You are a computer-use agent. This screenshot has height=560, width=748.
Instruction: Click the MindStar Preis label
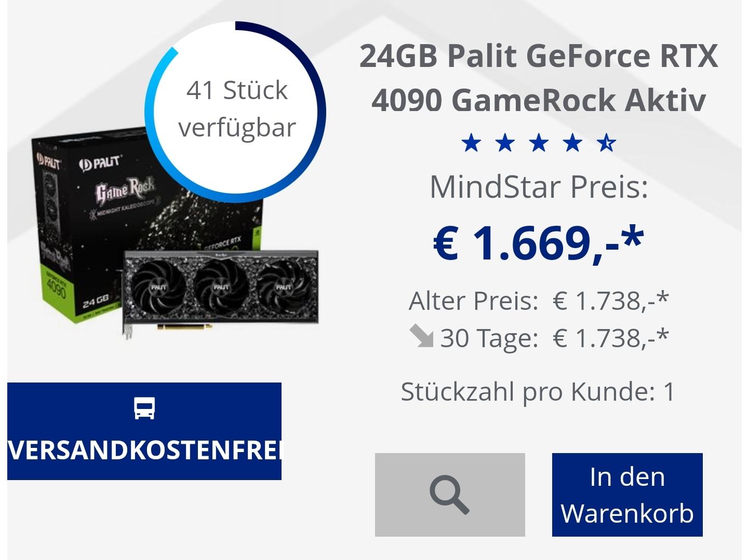point(539,187)
